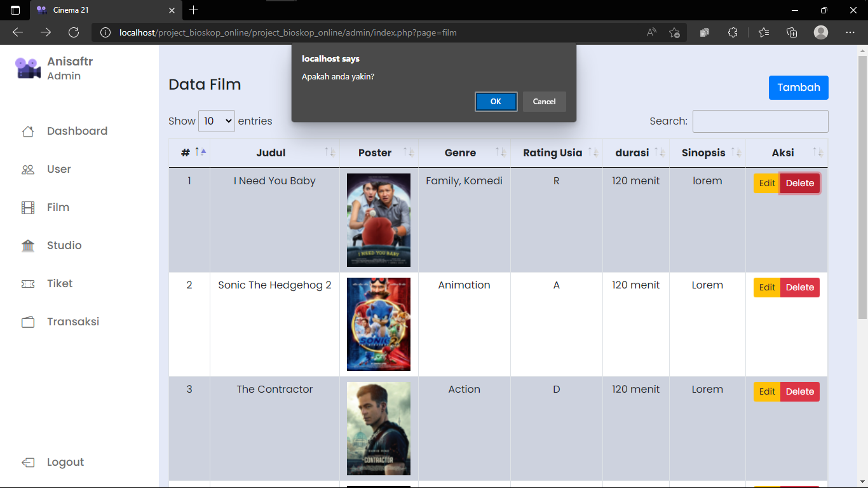Viewport: 868px width, 488px height.
Task: Open the User menu people icon
Action: (x=28, y=170)
